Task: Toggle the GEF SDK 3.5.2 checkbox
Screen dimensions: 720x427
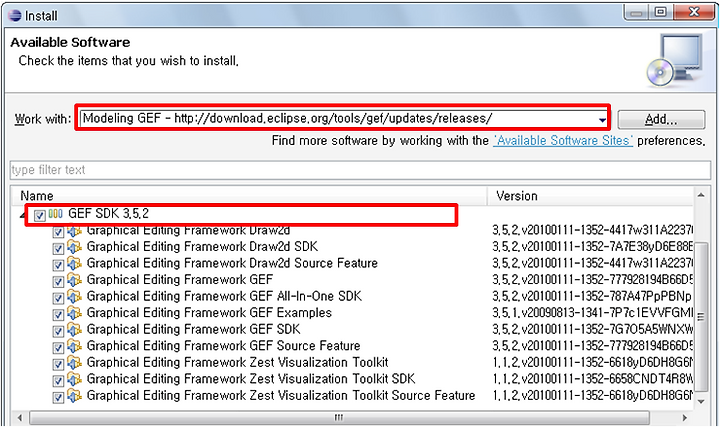Action: (39, 215)
